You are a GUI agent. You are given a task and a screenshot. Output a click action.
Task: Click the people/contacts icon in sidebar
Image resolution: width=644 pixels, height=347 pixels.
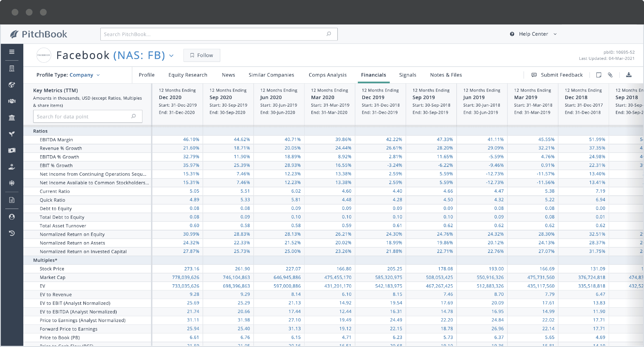tap(12, 184)
